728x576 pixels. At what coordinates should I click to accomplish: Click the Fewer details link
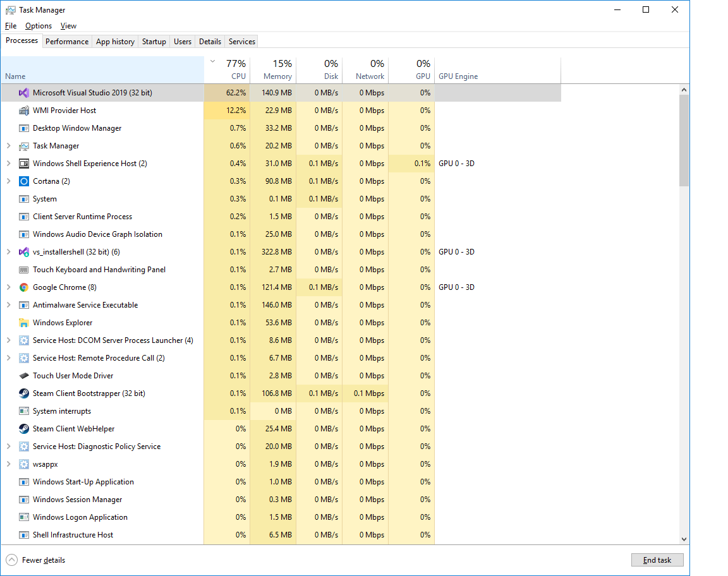(44, 560)
